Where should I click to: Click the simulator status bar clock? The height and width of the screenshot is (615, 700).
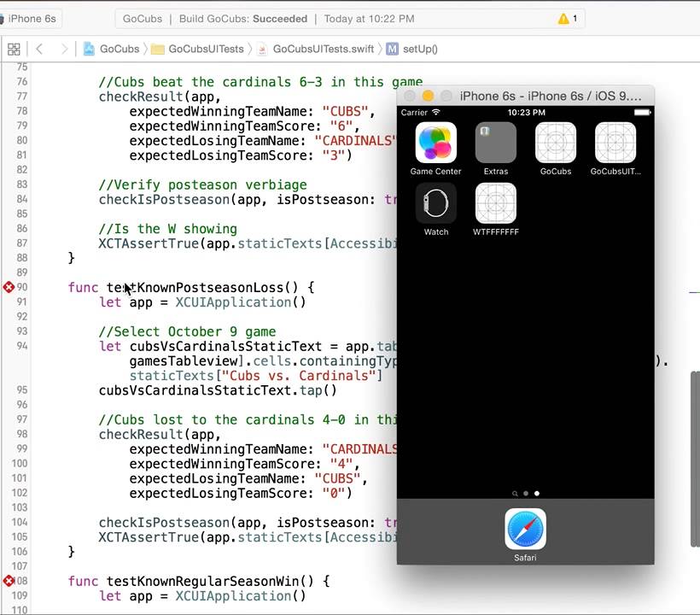(x=527, y=113)
